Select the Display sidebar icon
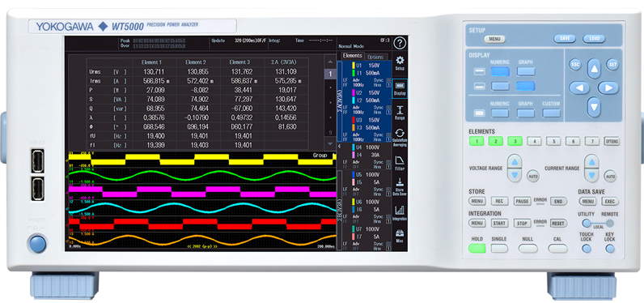The width and height of the screenshot is (644, 303). point(400,88)
